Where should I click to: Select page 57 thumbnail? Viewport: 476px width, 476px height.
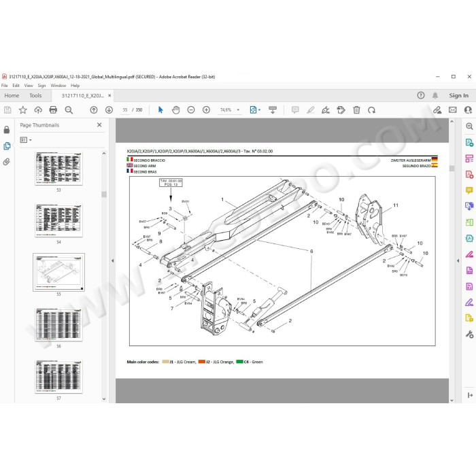pos(58,377)
